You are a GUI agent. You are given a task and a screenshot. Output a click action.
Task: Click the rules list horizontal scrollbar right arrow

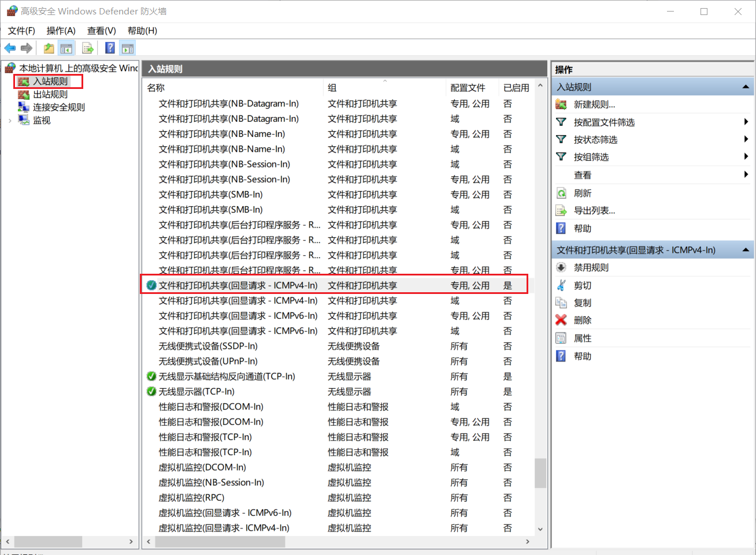point(527,542)
